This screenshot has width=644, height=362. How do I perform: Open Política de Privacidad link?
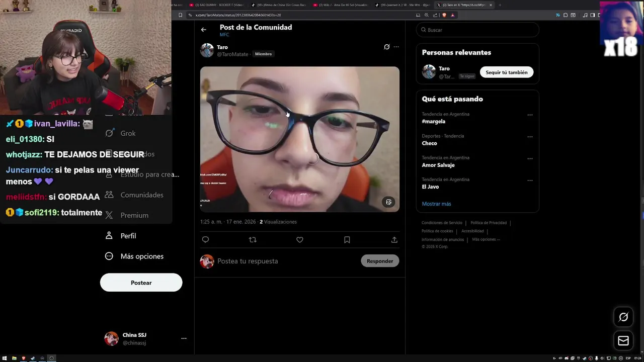click(x=489, y=223)
